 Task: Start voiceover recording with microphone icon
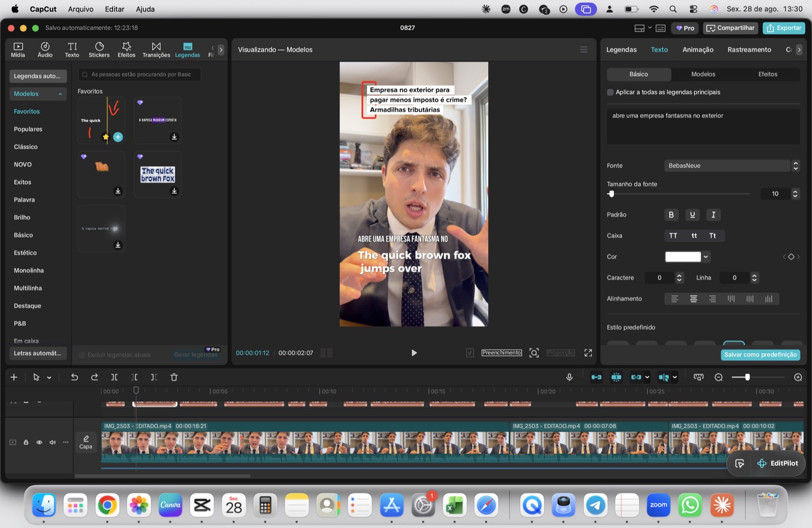coord(569,377)
